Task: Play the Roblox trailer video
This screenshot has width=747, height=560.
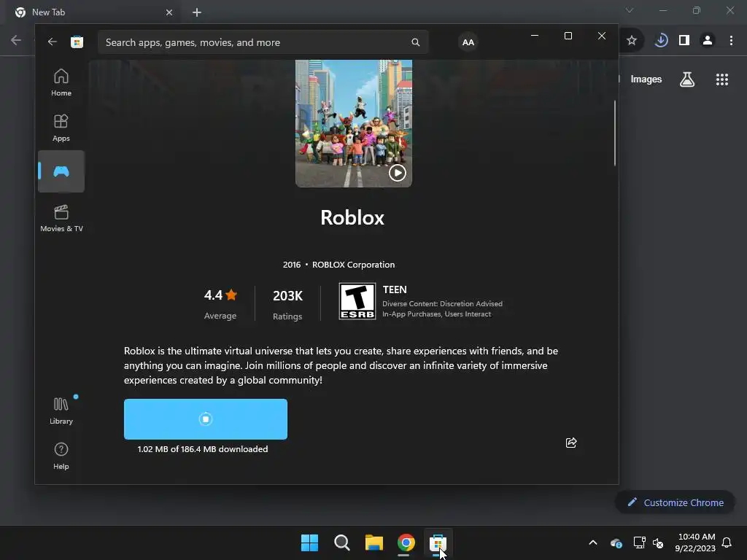Action: [x=398, y=172]
